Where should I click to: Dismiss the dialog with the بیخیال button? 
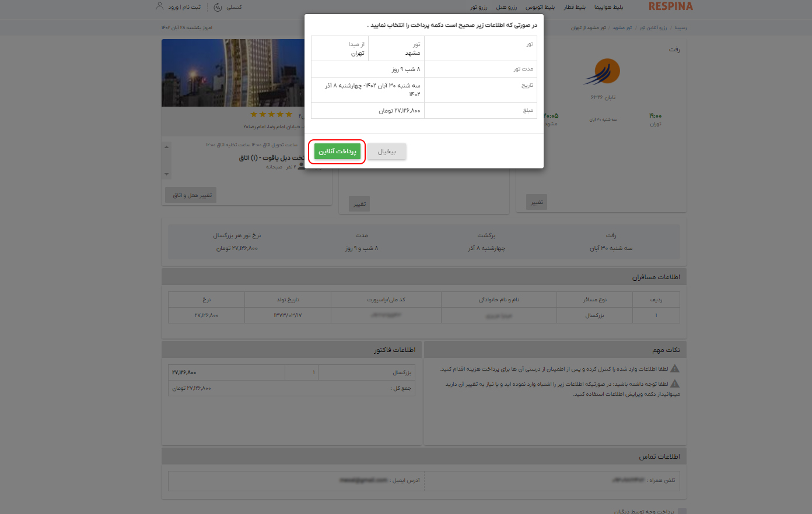click(387, 150)
